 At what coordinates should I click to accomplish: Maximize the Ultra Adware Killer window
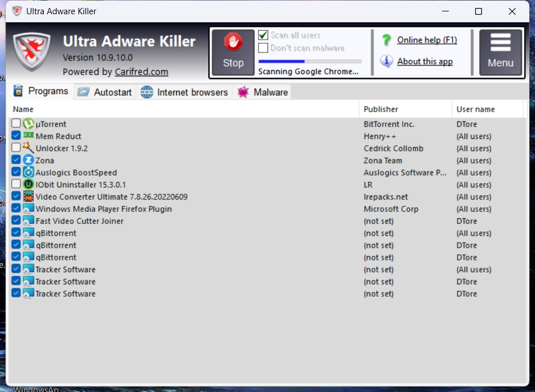[479, 11]
